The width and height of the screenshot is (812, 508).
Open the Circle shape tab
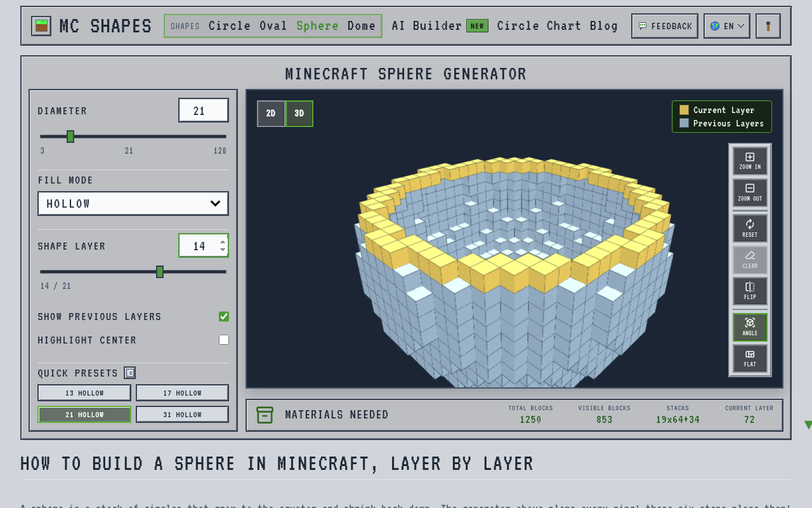230,26
